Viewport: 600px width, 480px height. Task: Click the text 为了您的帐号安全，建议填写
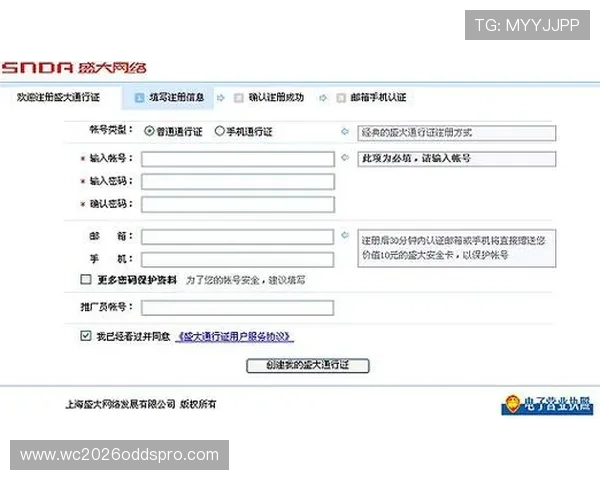[246, 280]
